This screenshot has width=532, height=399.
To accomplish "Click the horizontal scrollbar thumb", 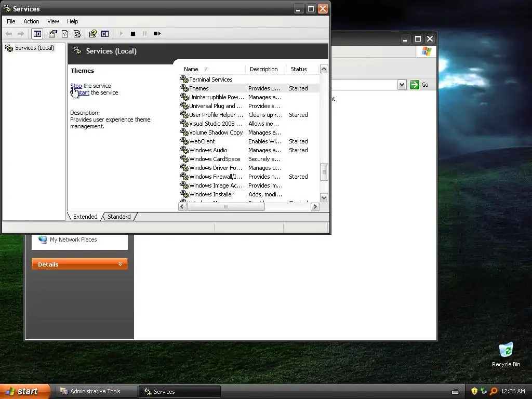I will (226, 206).
